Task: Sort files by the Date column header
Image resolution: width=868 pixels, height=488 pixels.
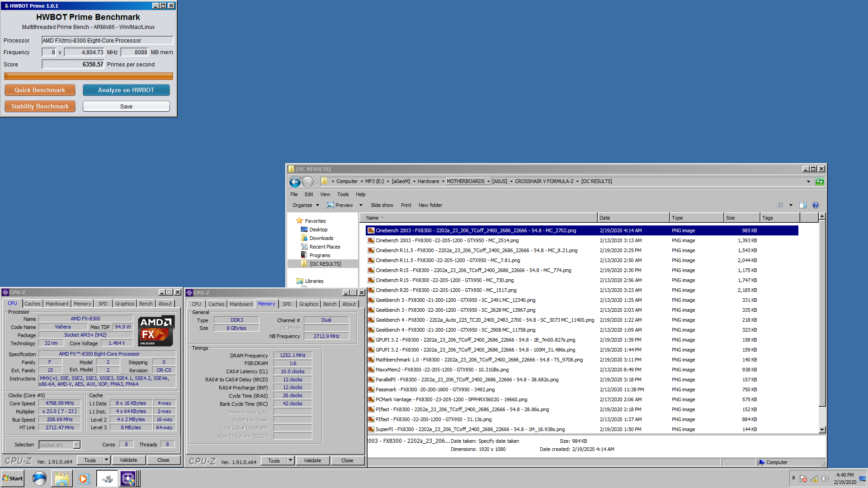Action: point(633,218)
